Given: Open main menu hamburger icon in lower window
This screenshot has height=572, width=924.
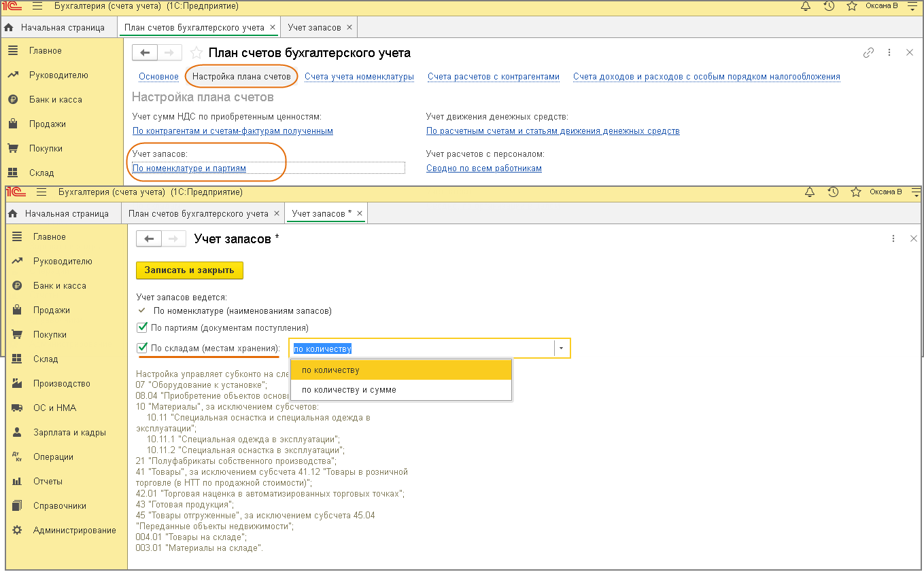Looking at the screenshot, I should click(41, 192).
